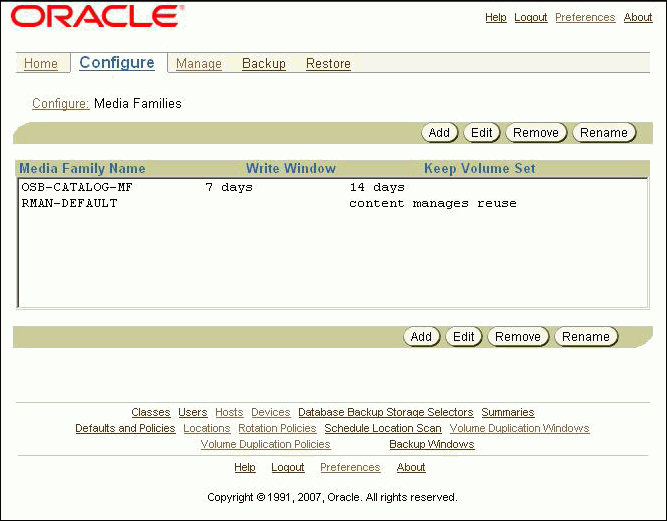Open the Backup Windows link
This screenshot has height=521, width=667.
pyautogui.click(x=432, y=444)
